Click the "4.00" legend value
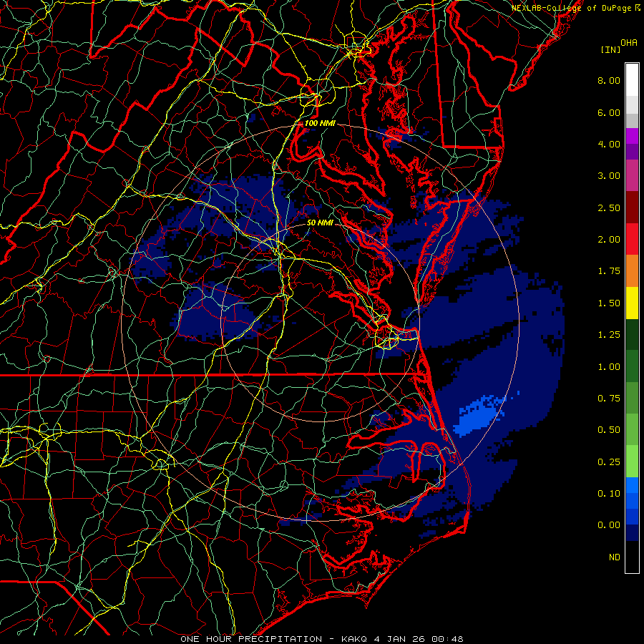This screenshot has width=644, height=644. click(609, 144)
